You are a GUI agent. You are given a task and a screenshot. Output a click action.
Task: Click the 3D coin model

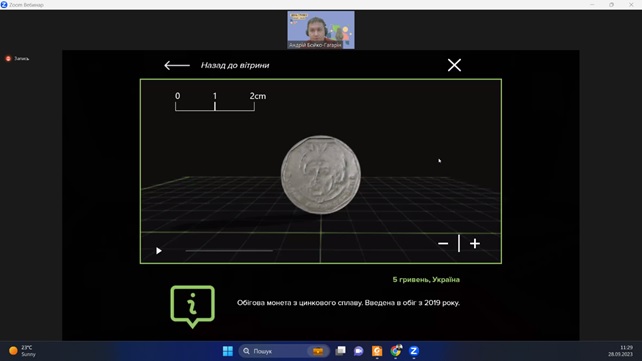tap(321, 175)
